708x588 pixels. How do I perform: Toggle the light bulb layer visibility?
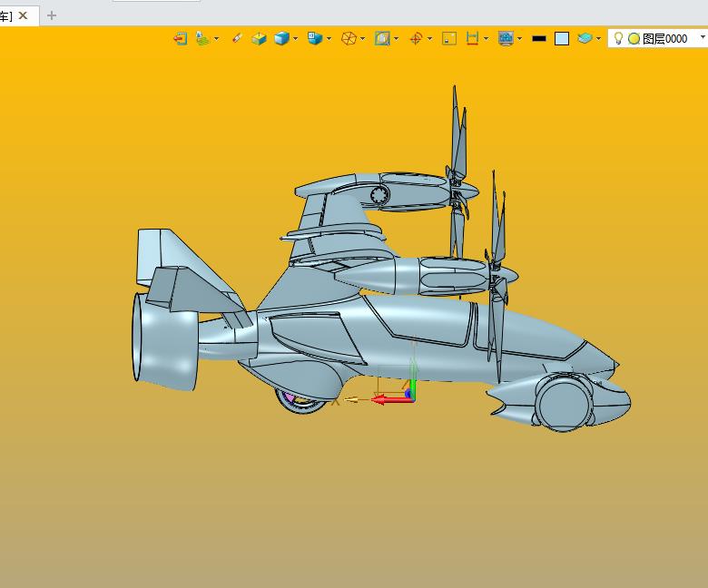619,38
